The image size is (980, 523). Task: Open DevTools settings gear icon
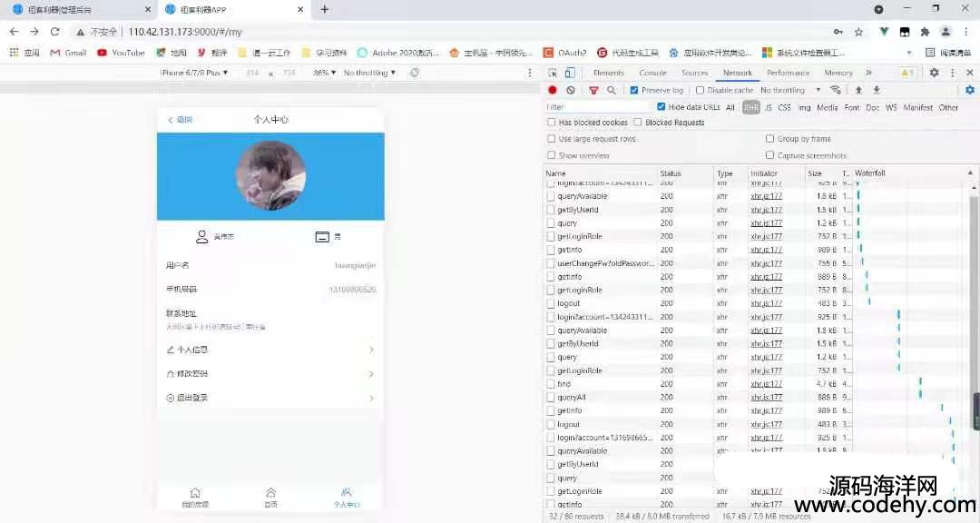(935, 73)
